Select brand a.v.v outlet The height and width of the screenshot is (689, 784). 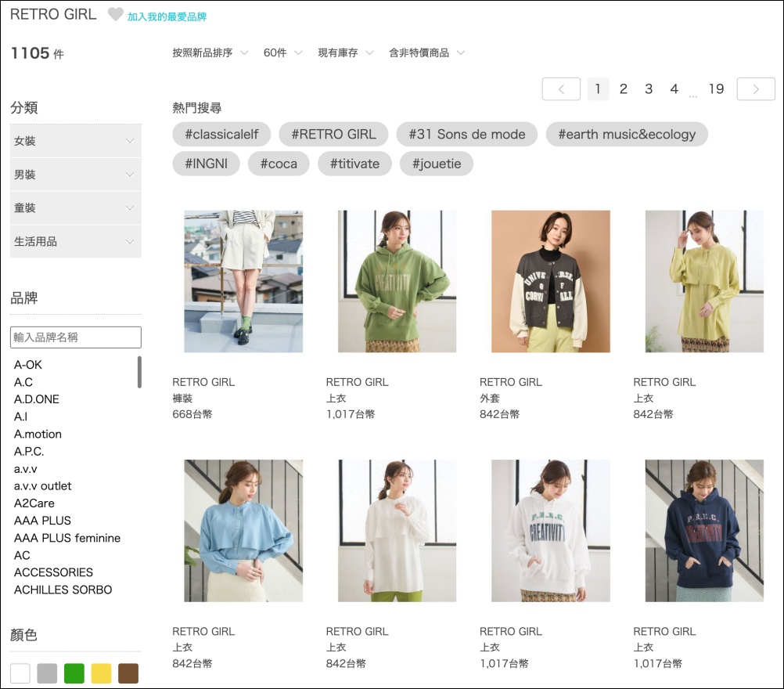(42, 486)
